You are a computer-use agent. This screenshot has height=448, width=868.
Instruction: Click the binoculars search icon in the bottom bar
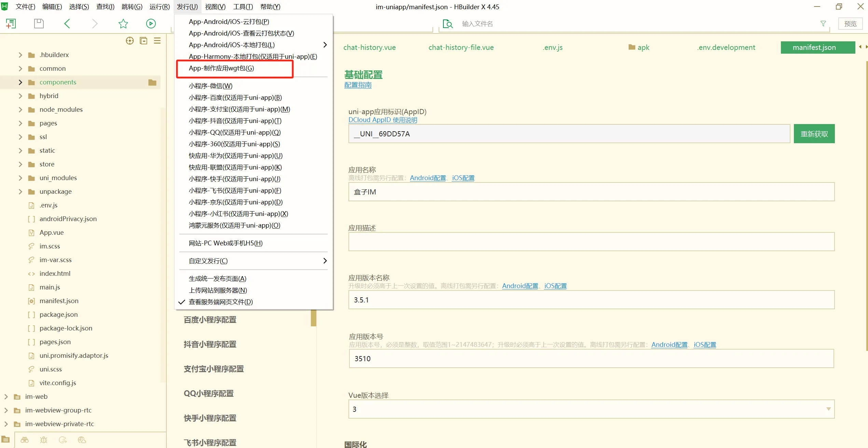tap(25, 440)
